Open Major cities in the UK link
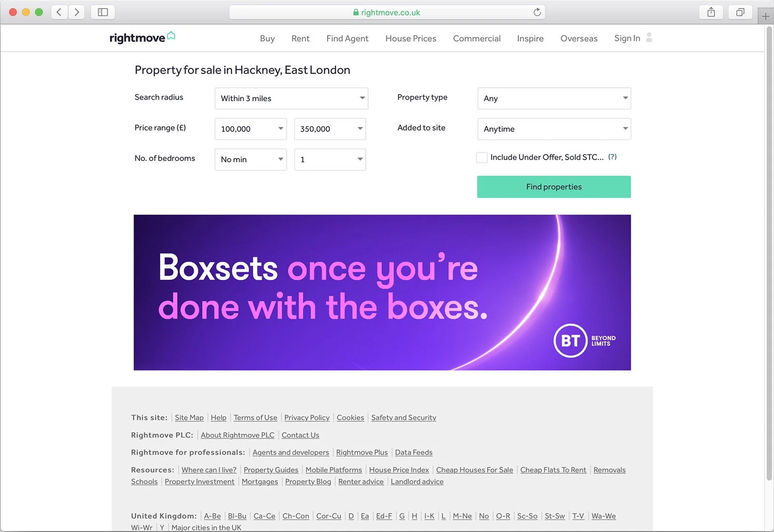 coord(206,527)
